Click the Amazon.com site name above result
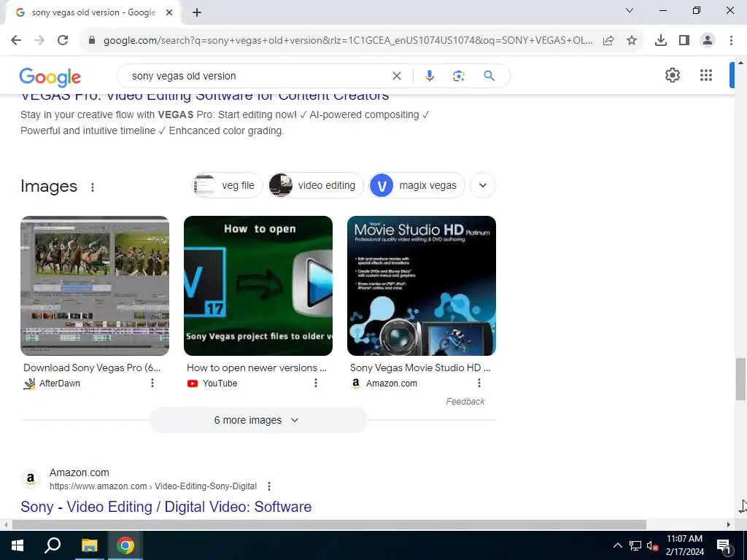Image resolution: width=747 pixels, height=560 pixels. coord(79,472)
